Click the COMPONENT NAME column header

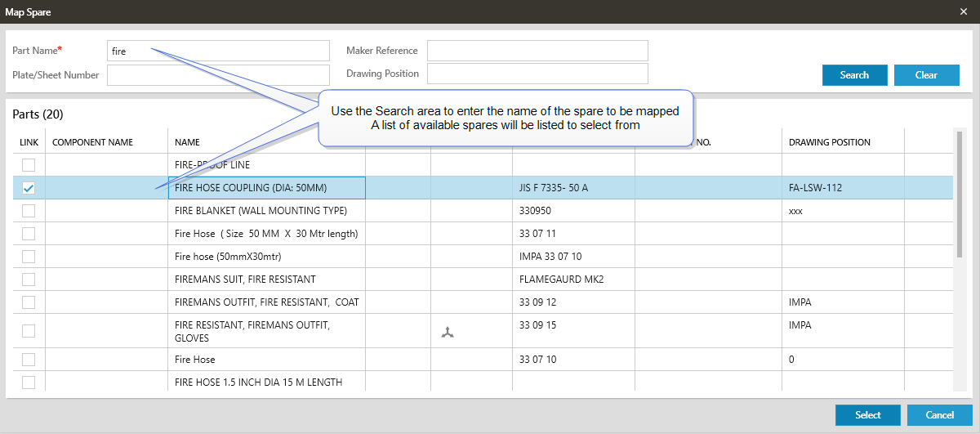click(x=92, y=142)
